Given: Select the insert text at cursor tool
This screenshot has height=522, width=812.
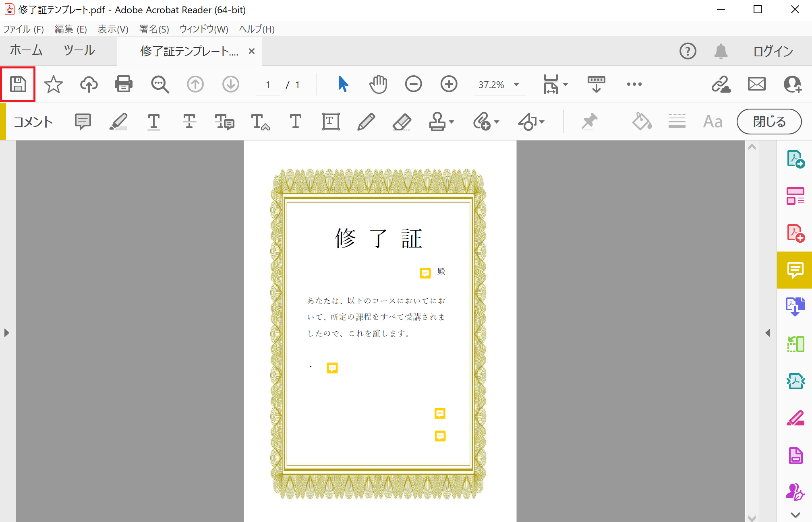Looking at the screenshot, I should tap(260, 122).
